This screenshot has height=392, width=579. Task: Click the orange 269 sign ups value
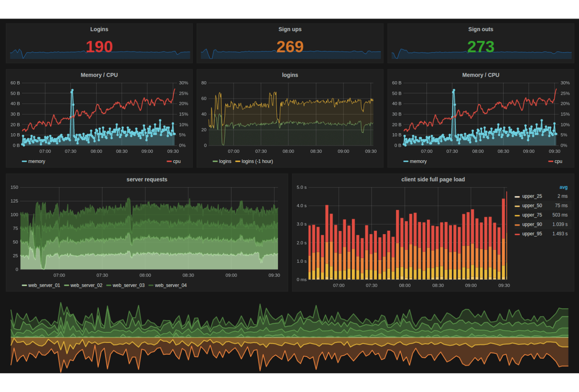(x=290, y=47)
